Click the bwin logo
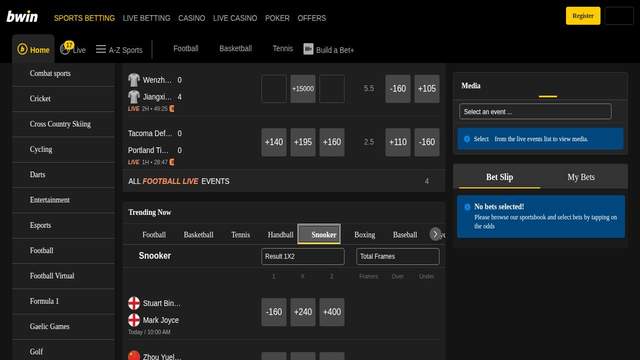640x360 pixels. point(22,17)
